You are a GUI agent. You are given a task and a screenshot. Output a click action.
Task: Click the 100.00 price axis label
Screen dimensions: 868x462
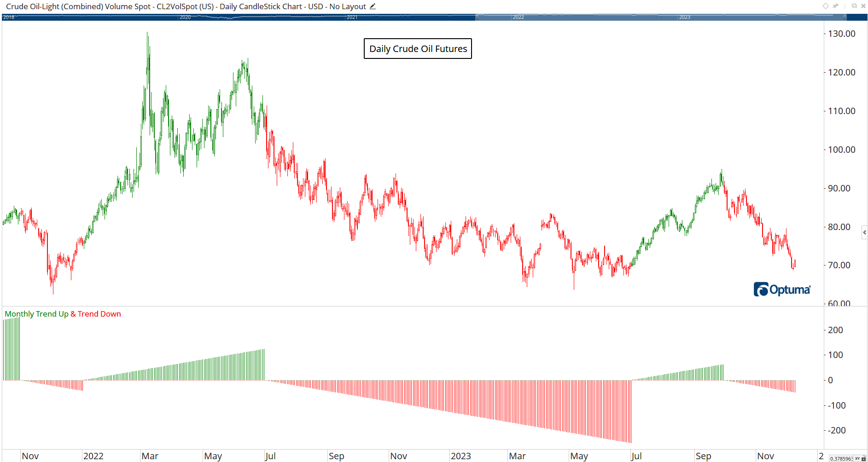(841, 150)
